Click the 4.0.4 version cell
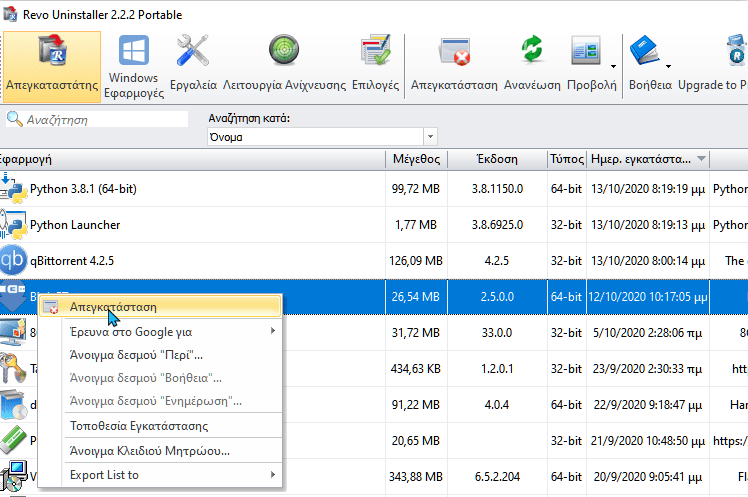 (x=497, y=404)
